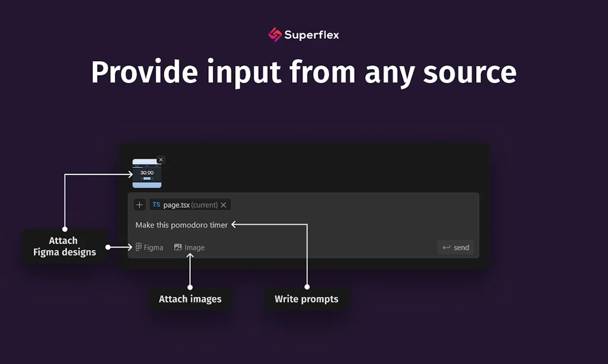608x364 pixels.
Task: Click the Superflex wordmark text
Action: click(312, 34)
